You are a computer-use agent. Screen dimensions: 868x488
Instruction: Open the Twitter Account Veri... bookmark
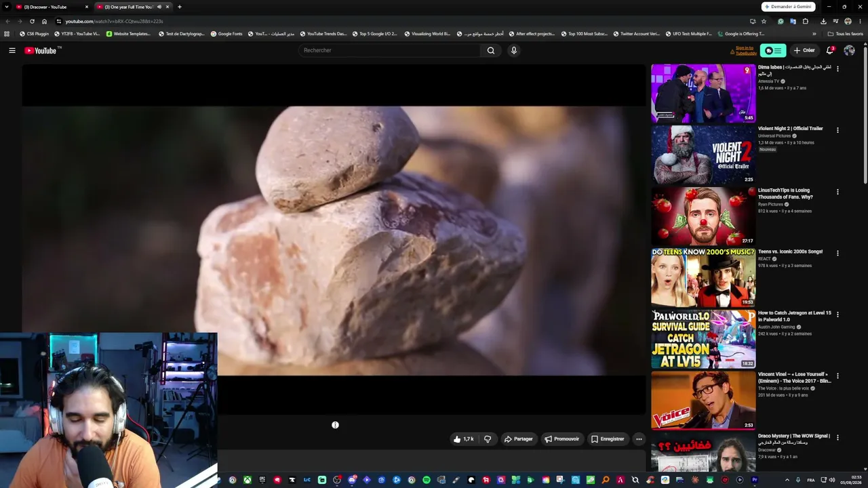[636, 34]
